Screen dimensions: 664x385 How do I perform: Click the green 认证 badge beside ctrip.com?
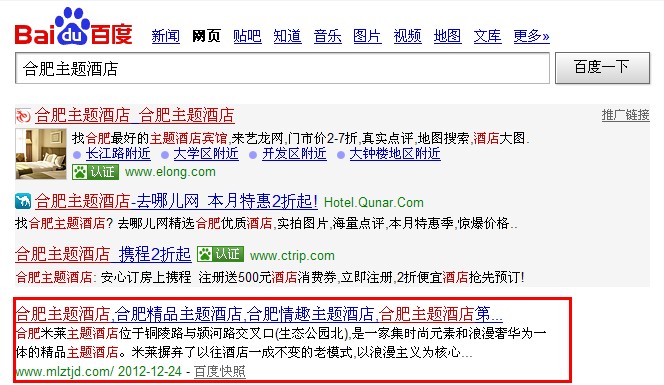[x=220, y=254]
